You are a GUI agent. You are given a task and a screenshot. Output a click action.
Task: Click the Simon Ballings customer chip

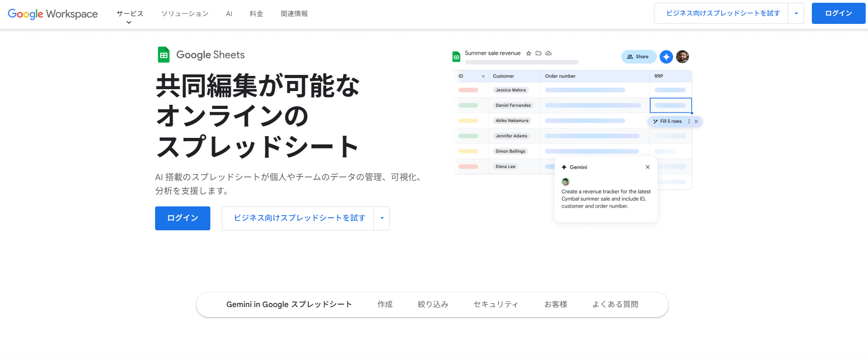510,151
